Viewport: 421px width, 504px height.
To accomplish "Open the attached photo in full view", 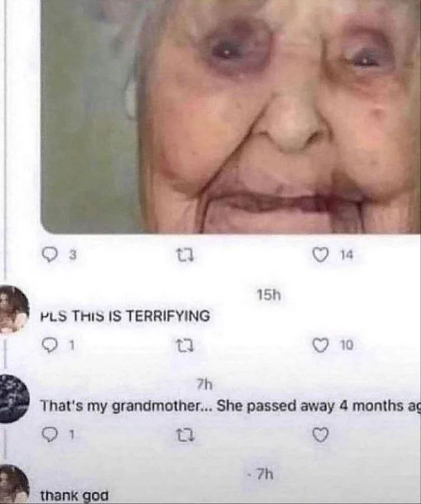I will pos(231,116).
